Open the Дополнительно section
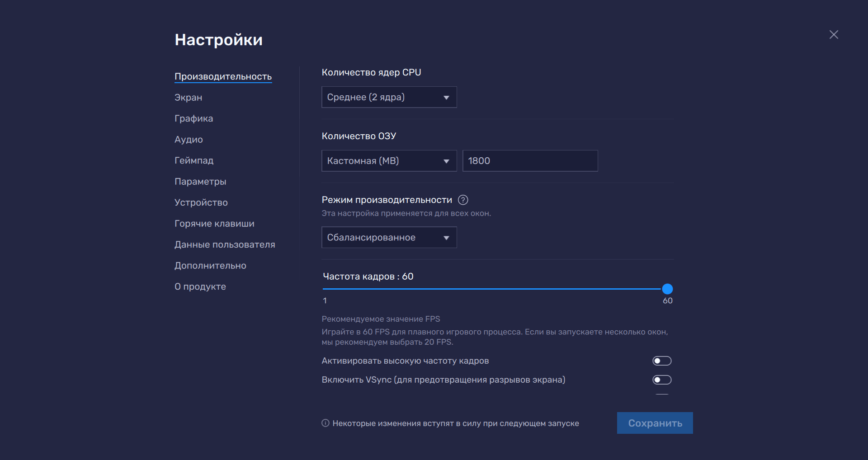 coord(210,266)
